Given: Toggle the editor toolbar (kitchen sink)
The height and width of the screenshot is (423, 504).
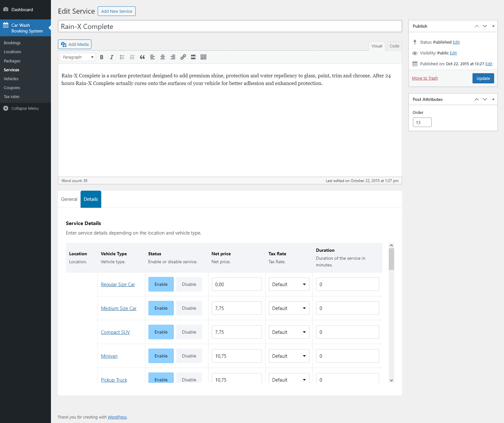Looking at the screenshot, I should point(203,57).
